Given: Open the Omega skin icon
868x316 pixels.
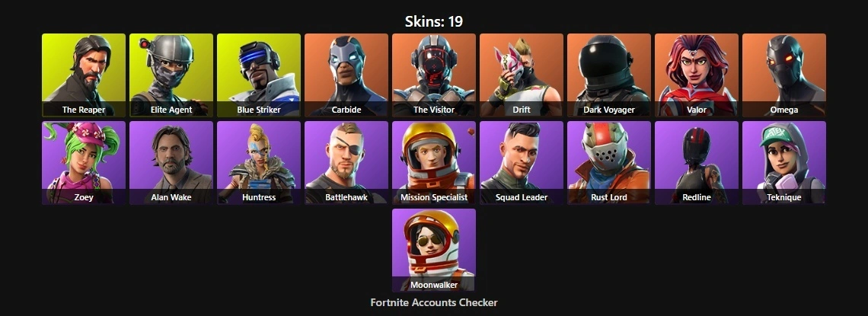Looking at the screenshot, I should (x=783, y=75).
